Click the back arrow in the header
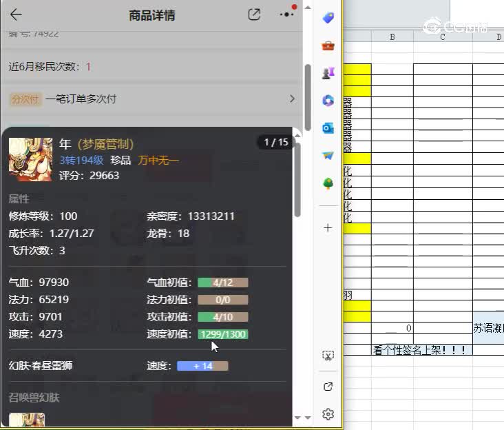Screen dimensions: 504x430 (16, 14)
